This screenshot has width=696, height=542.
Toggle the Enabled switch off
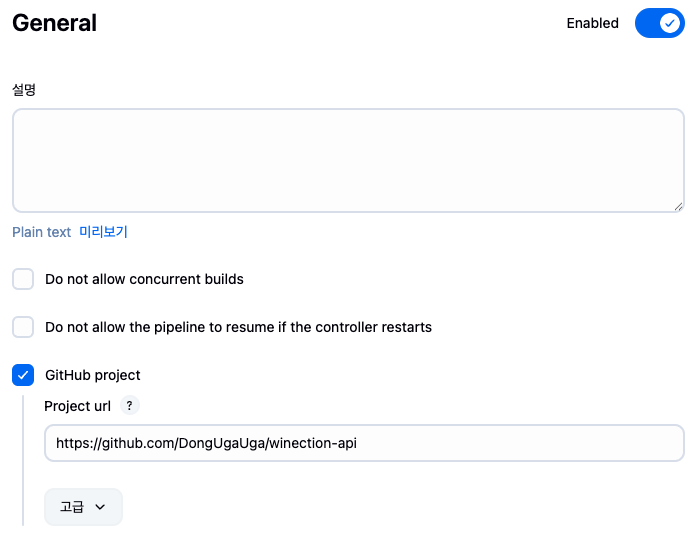[x=660, y=23]
